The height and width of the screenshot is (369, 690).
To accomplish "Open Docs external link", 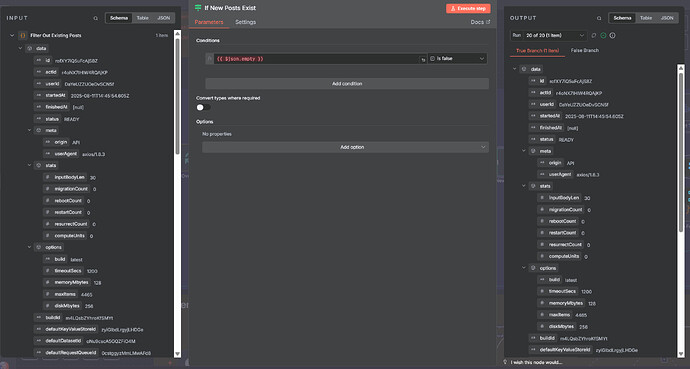I will click(x=480, y=22).
